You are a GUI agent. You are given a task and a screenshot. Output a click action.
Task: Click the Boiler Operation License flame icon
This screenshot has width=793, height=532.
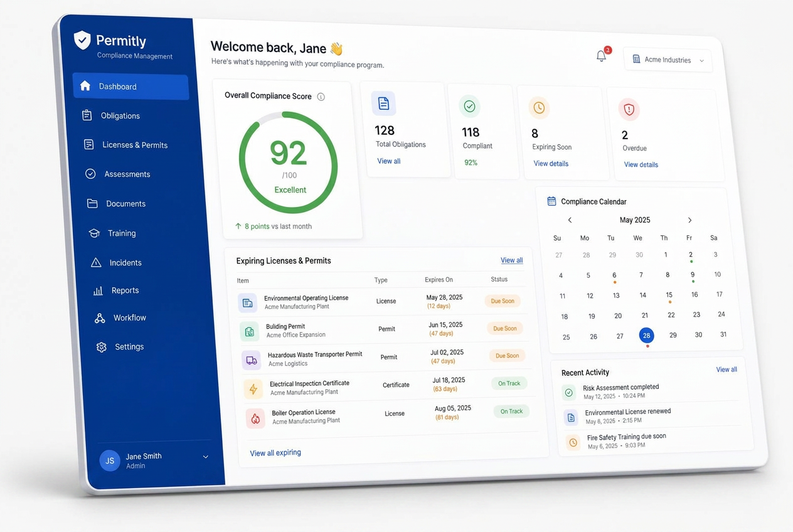(255, 418)
